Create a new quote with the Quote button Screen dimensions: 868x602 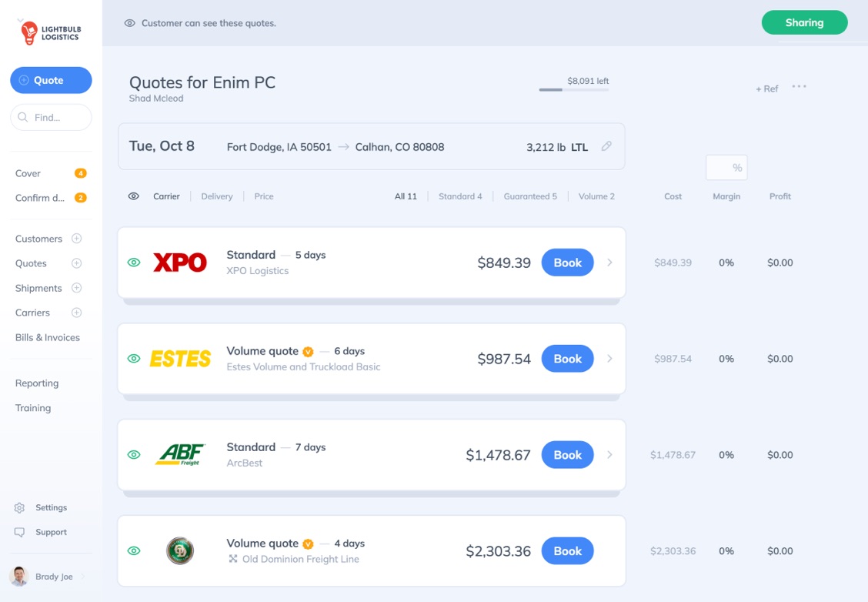click(51, 80)
